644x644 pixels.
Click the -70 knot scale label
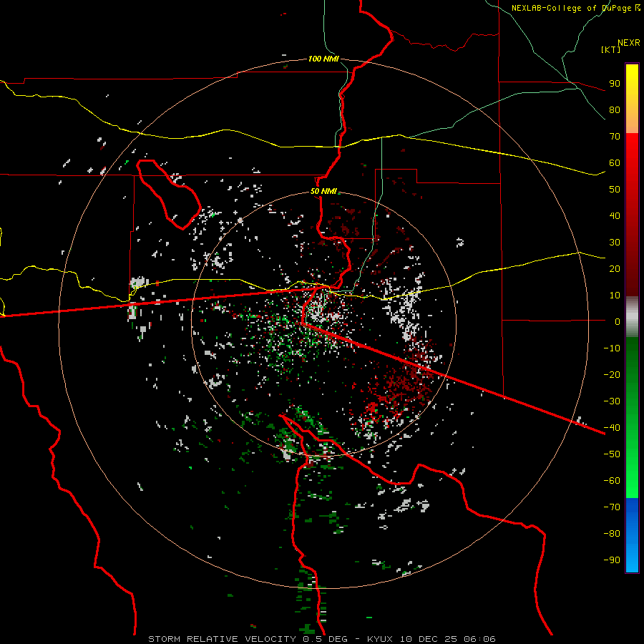click(x=612, y=507)
